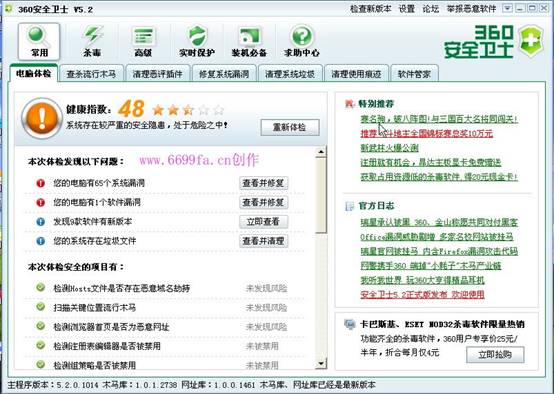Click red alert icon beside 65个系统漏洞
The image size is (554, 394).
[41, 183]
